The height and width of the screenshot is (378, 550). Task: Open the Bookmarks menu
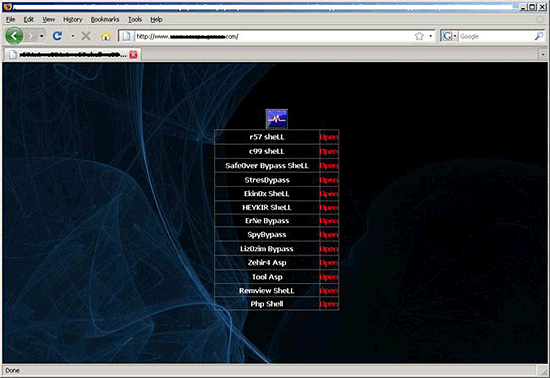pos(105,19)
